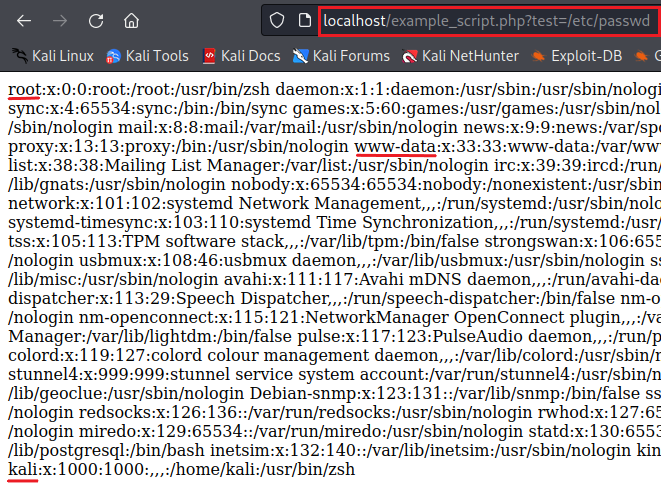The height and width of the screenshot is (484, 661).
Task: Click the Kali NetHunter bookmark icon
Action: pyautogui.click(x=409, y=56)
